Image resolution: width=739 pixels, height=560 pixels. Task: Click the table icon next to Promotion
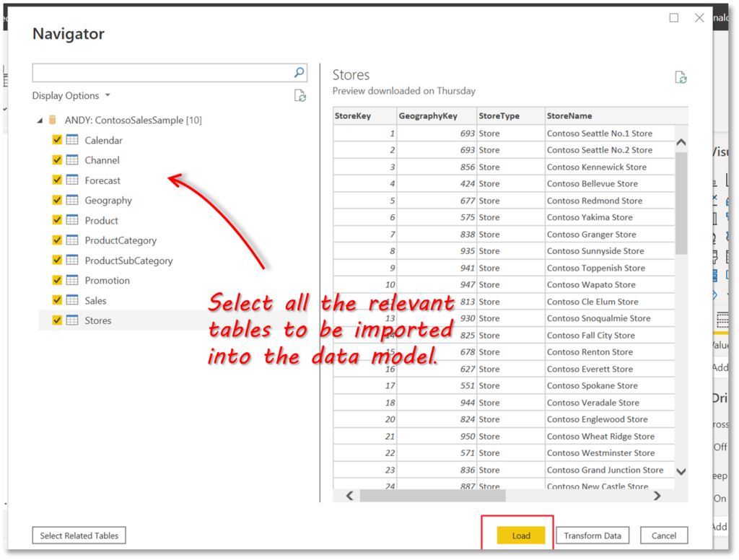point(73,280)
